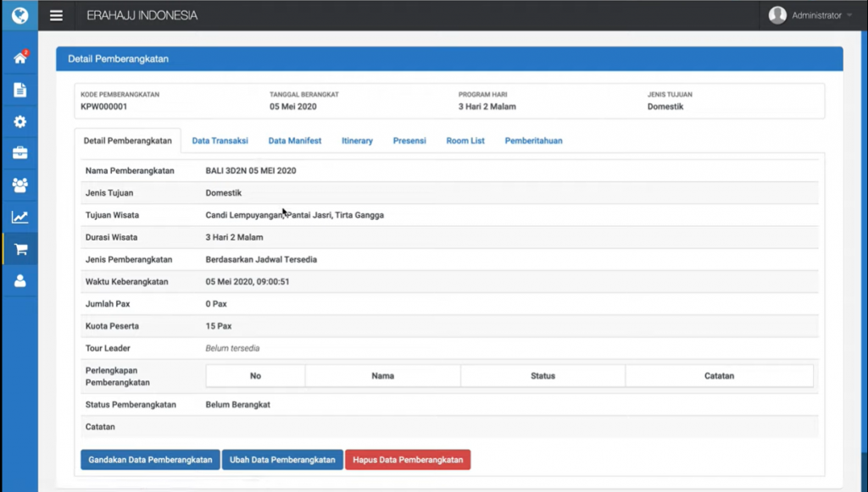View the Room List tab
Viewport: 868px width, 492px height.
tap(465, 141)
